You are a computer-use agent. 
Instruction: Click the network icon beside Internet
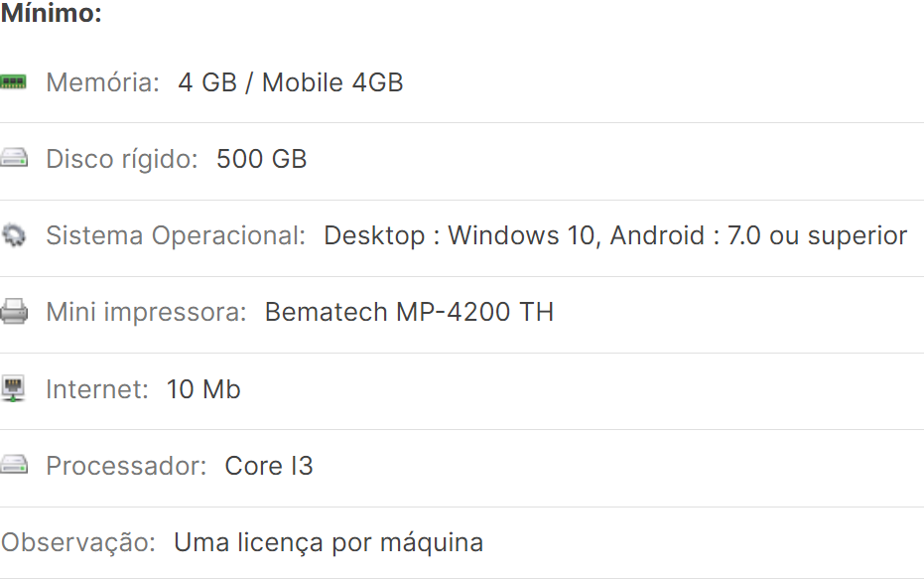click(x=14, y=388)
